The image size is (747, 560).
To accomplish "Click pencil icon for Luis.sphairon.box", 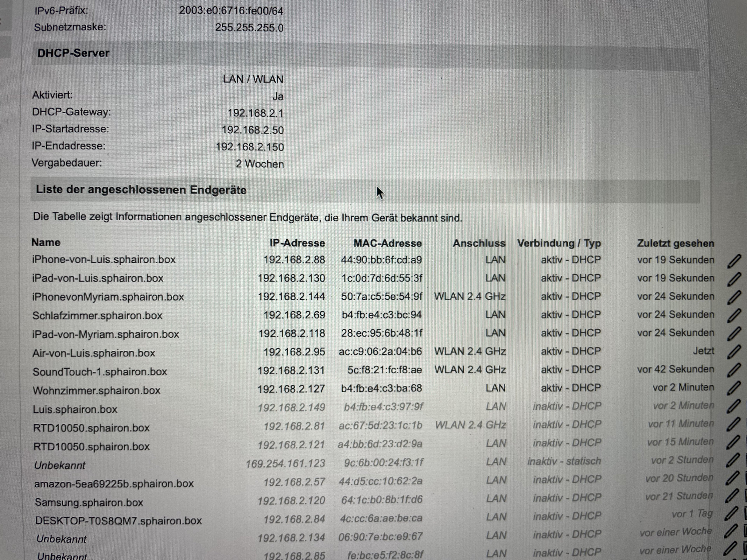I will (733, 406).
